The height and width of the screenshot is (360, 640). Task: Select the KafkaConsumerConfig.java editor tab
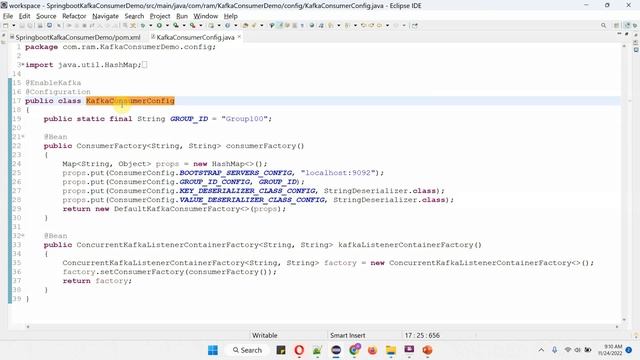pyautogui.click(x=195, y=37)
